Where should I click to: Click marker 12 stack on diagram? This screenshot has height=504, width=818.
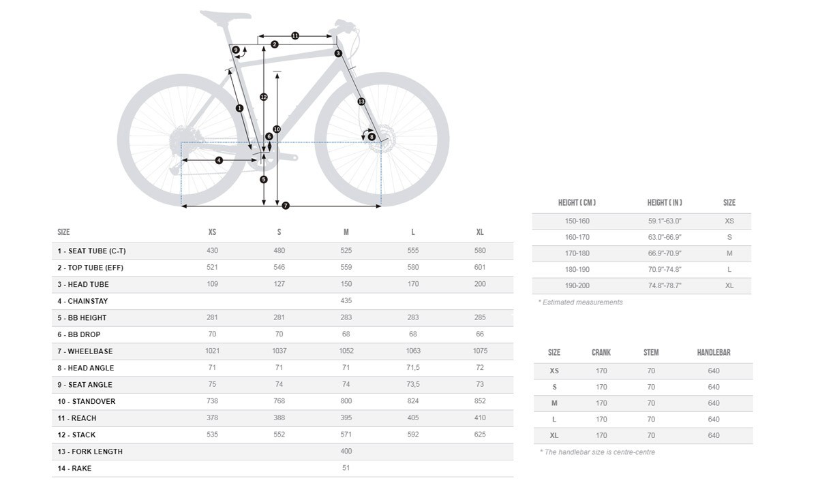click(264, 97)
